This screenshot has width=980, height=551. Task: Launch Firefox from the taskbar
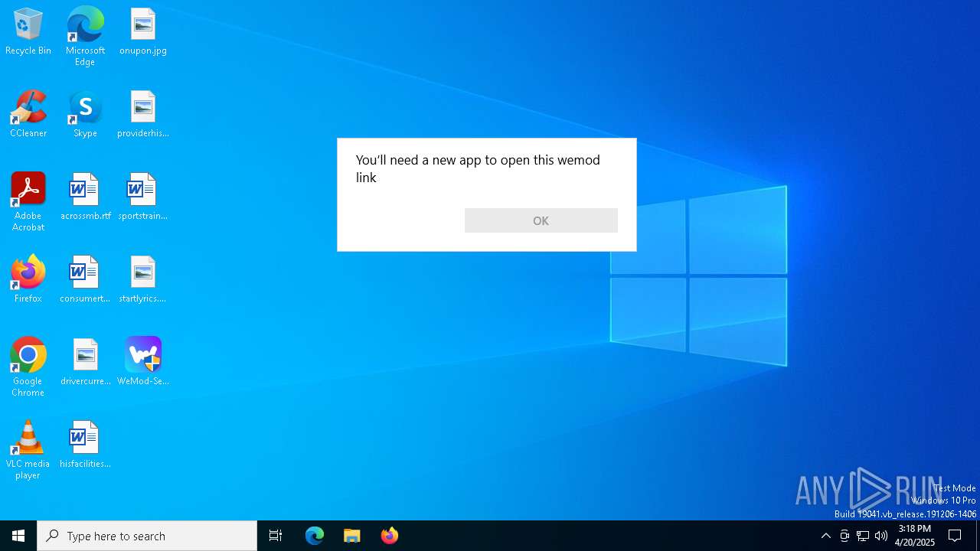click(x=390, y=536)
